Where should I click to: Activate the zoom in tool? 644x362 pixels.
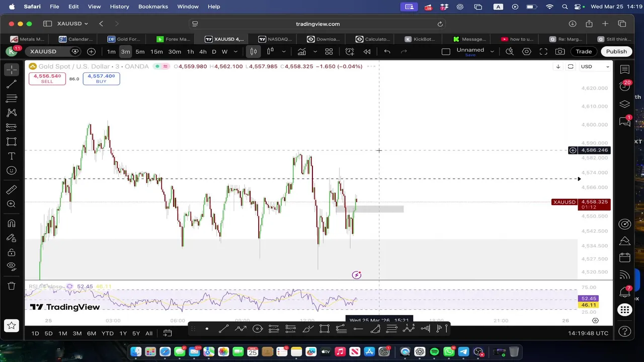[x=12, y=204]
